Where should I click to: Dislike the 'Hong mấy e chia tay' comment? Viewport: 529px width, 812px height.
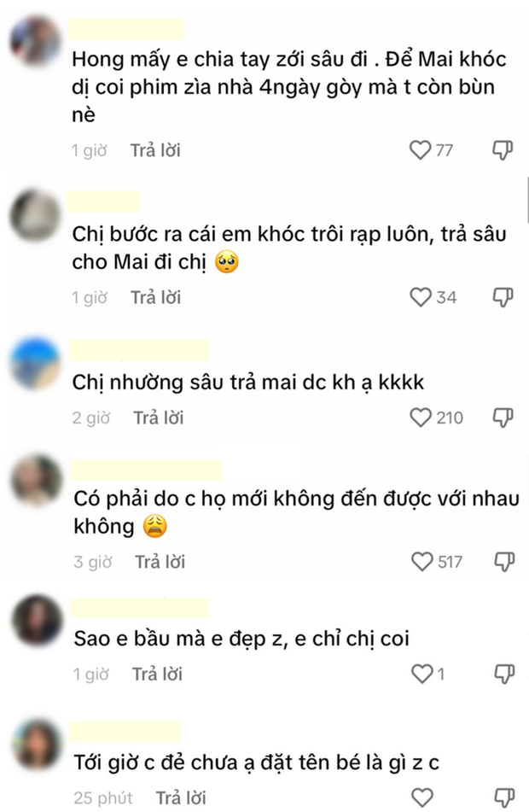point(502,150)
